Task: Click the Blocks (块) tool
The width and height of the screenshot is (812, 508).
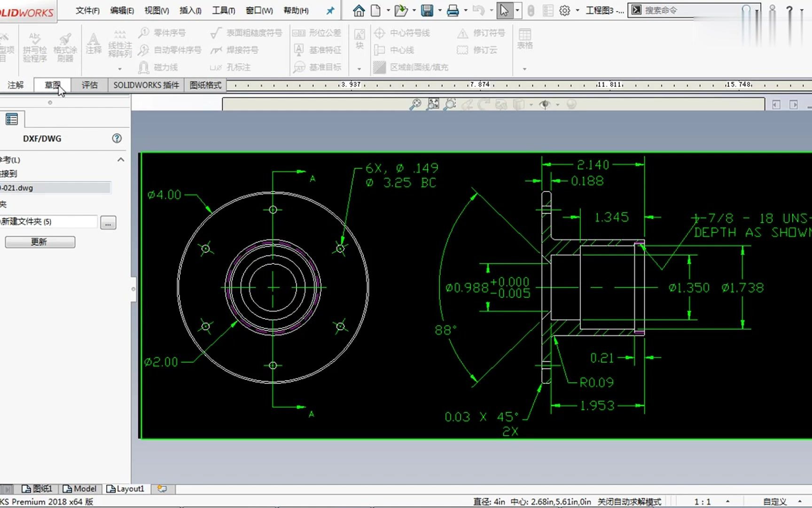Action: point(359,39)
